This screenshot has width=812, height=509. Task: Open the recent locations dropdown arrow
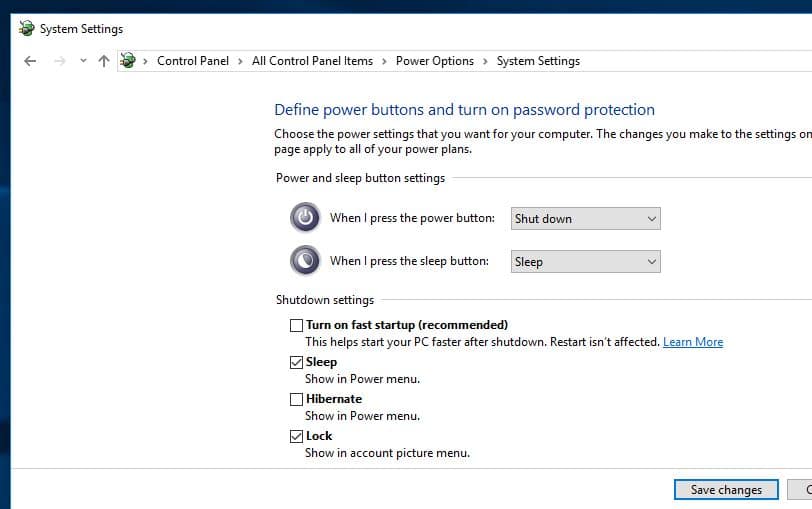83,61
